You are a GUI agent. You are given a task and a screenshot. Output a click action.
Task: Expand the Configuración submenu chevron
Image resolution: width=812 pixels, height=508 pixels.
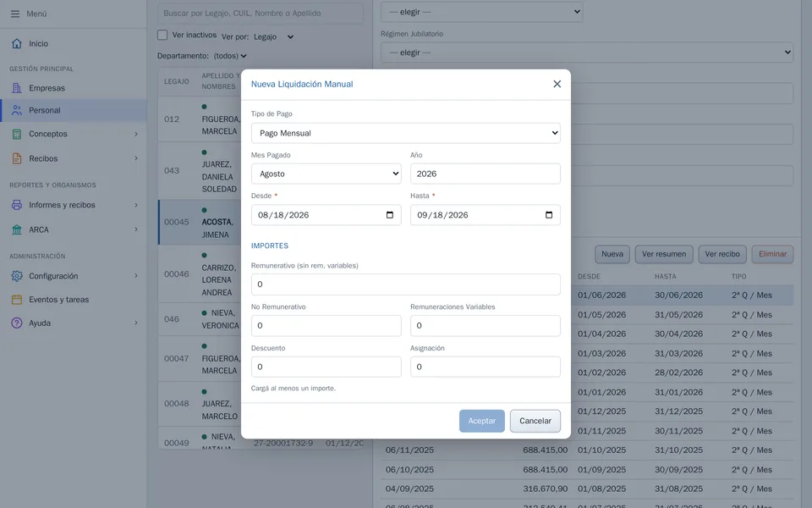point(136,276)
